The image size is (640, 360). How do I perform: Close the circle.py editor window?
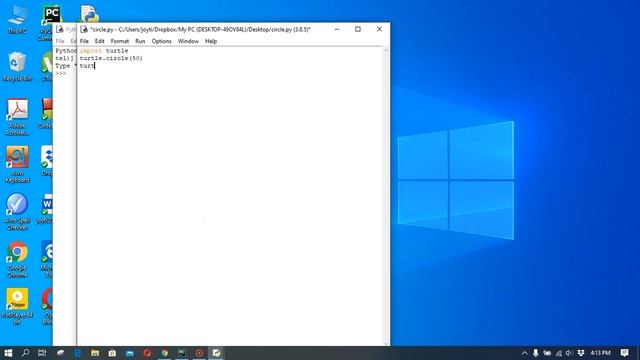(x=379, y=29)
